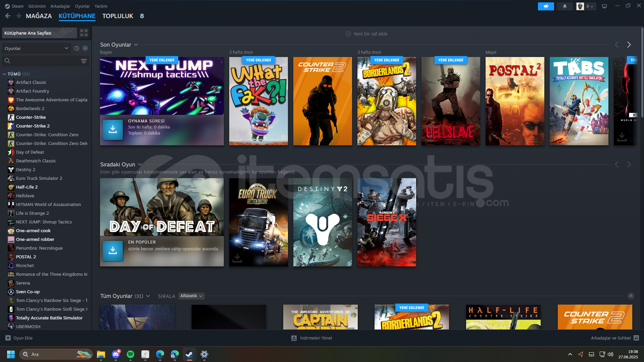The width and height of the screenshot is (644, 362).
Task: Open the advanced filter options icon
Action: (x=84, y=61)
